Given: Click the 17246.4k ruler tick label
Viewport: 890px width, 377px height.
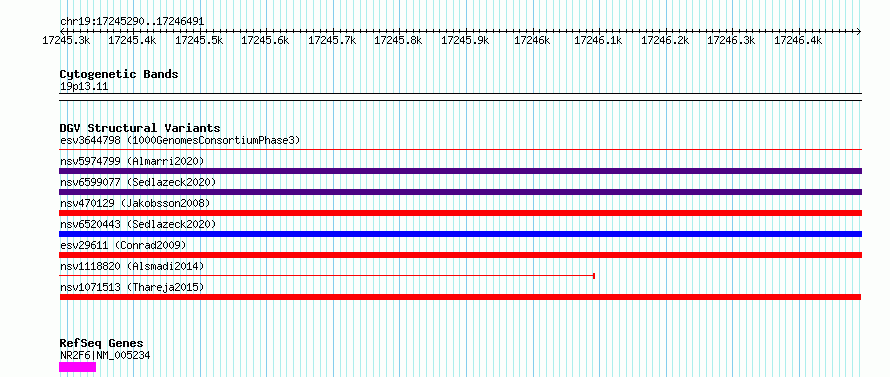Looking at the screenshot, I should [798, 40].
